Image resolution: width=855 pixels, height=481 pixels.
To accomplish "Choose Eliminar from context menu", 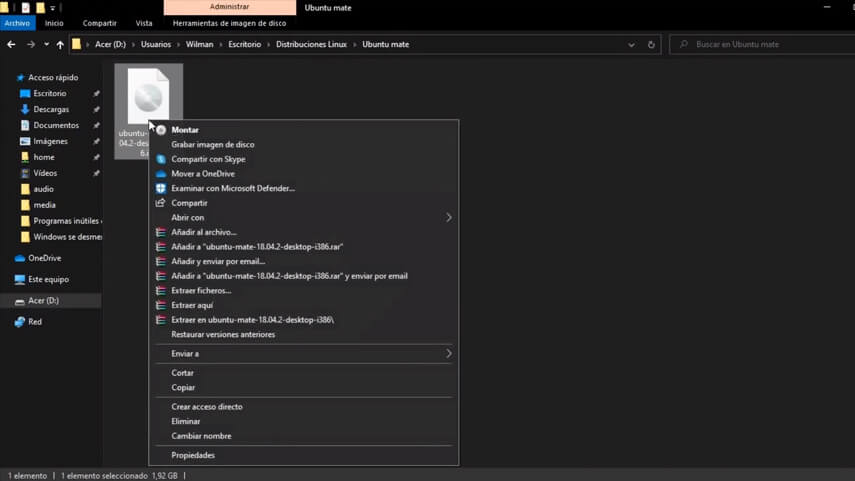I will coord(185,422).
